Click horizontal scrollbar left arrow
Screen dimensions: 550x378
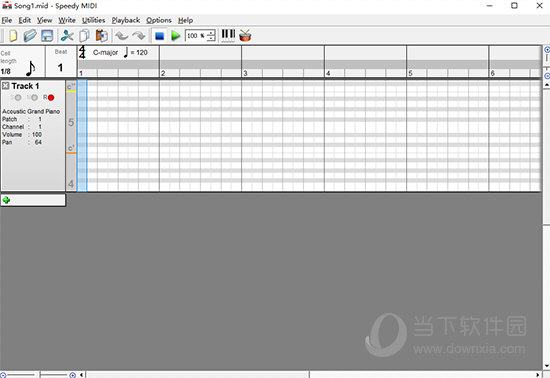pos(81,375)
